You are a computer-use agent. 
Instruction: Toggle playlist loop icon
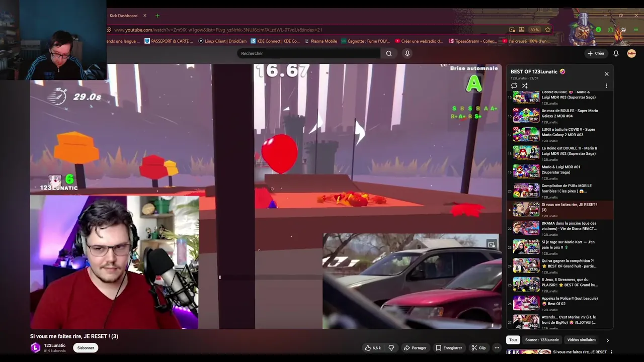click(x=514, y=85)
